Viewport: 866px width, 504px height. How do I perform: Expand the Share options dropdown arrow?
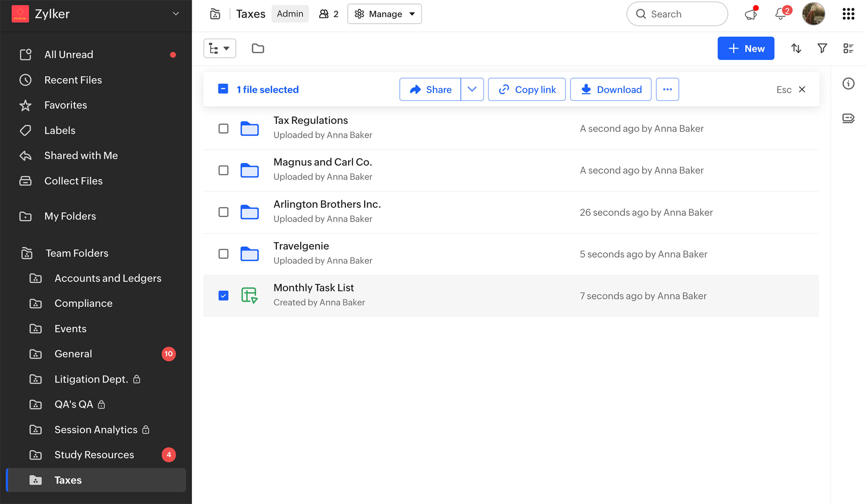472,90
